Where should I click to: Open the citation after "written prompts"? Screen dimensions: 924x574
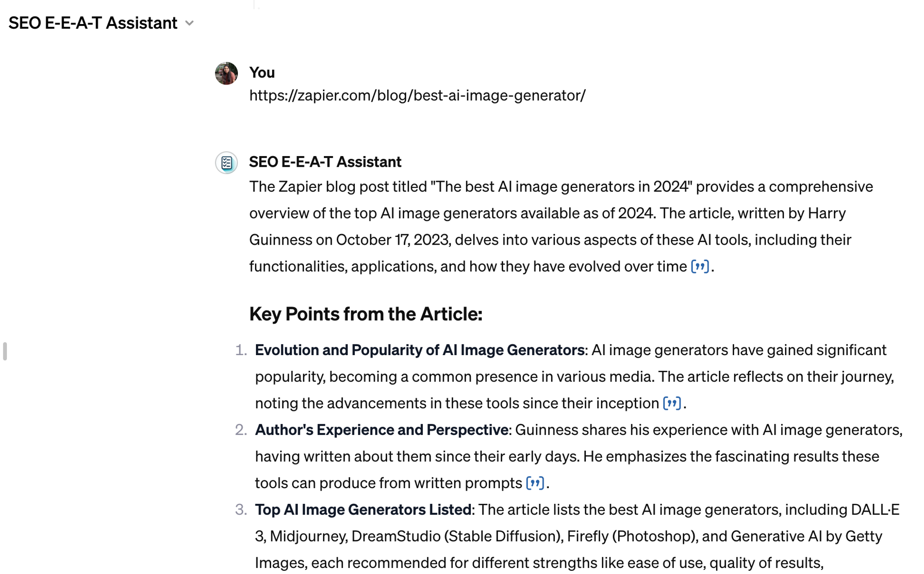(x=535, y=483)
